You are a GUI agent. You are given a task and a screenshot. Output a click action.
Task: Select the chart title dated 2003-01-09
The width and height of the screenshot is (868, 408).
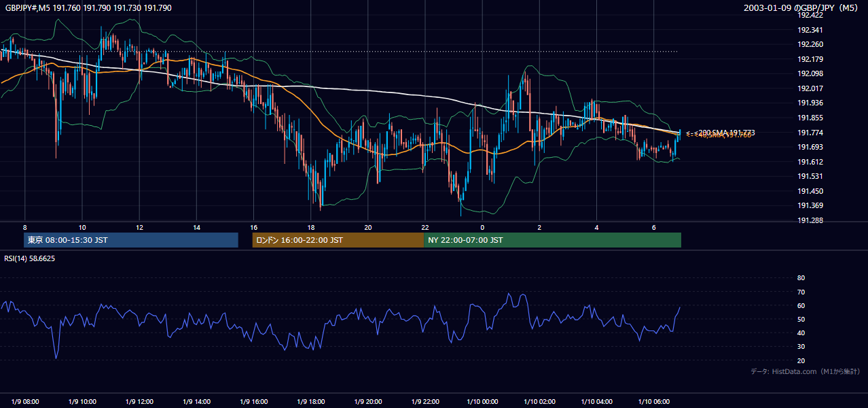[802, 7]
